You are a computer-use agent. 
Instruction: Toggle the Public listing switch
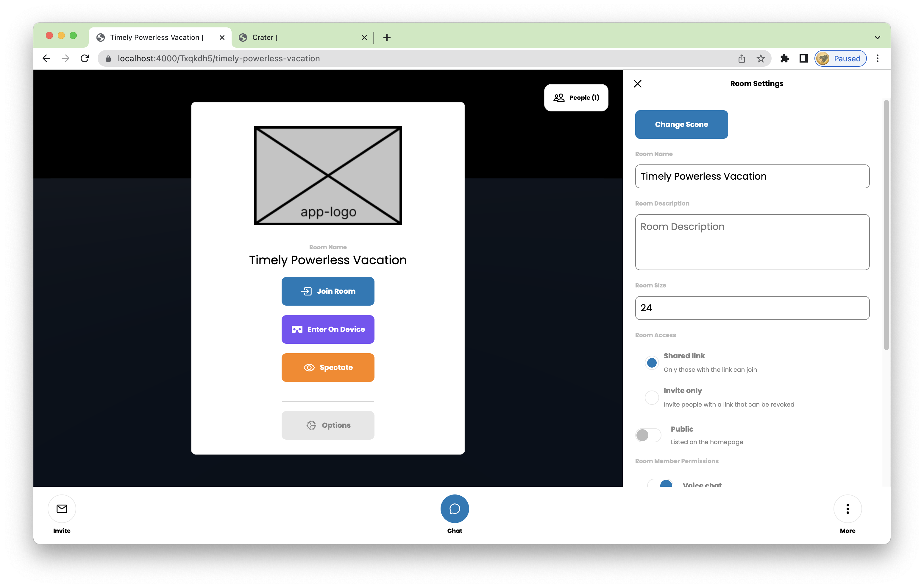(648, 435)
